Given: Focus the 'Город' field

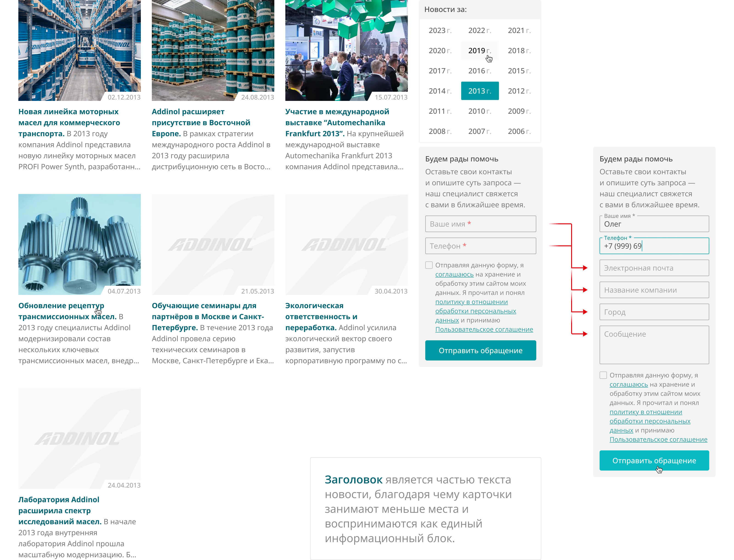Looking at the screenshot, I should click(654, 312).
